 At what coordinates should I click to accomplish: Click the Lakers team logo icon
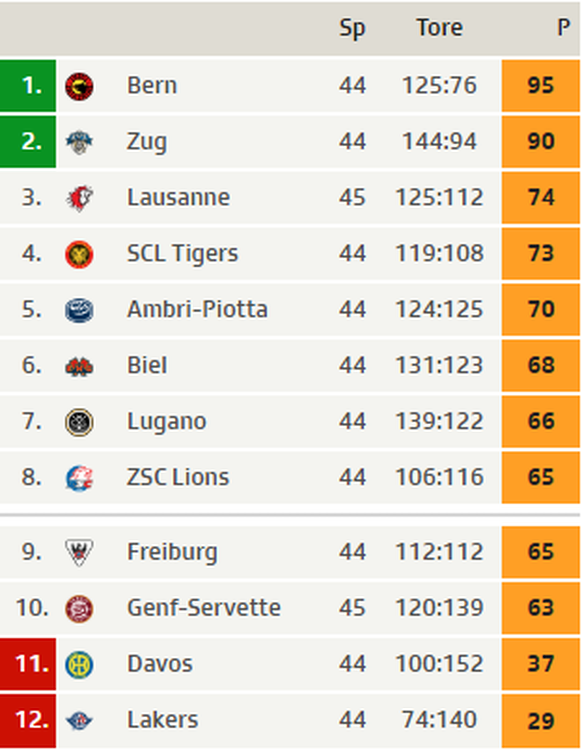[79, 720]
